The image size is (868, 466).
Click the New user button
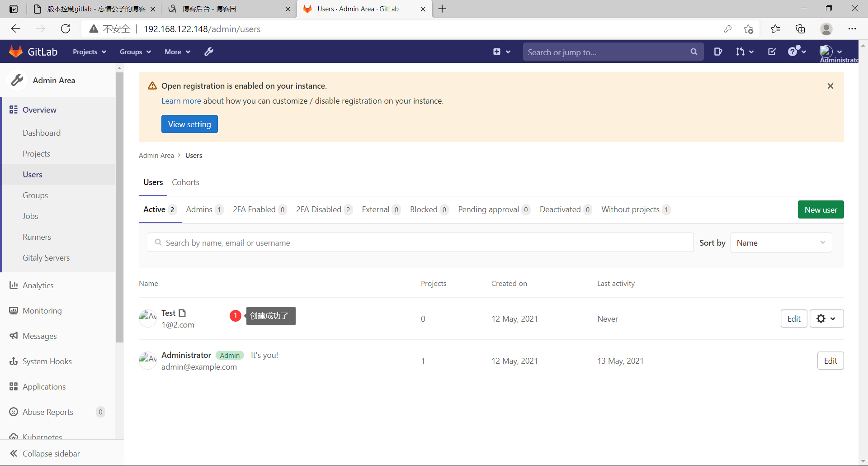[x=821, y=209]
